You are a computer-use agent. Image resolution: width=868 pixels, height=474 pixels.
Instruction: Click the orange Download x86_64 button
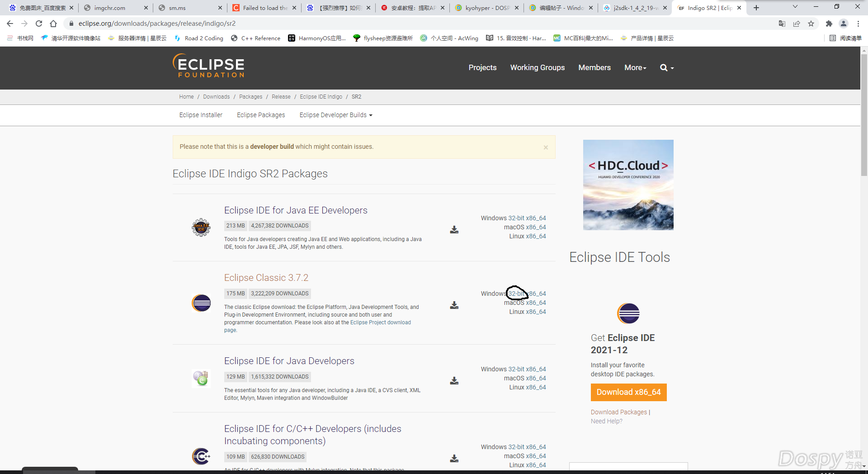(628, 392)
